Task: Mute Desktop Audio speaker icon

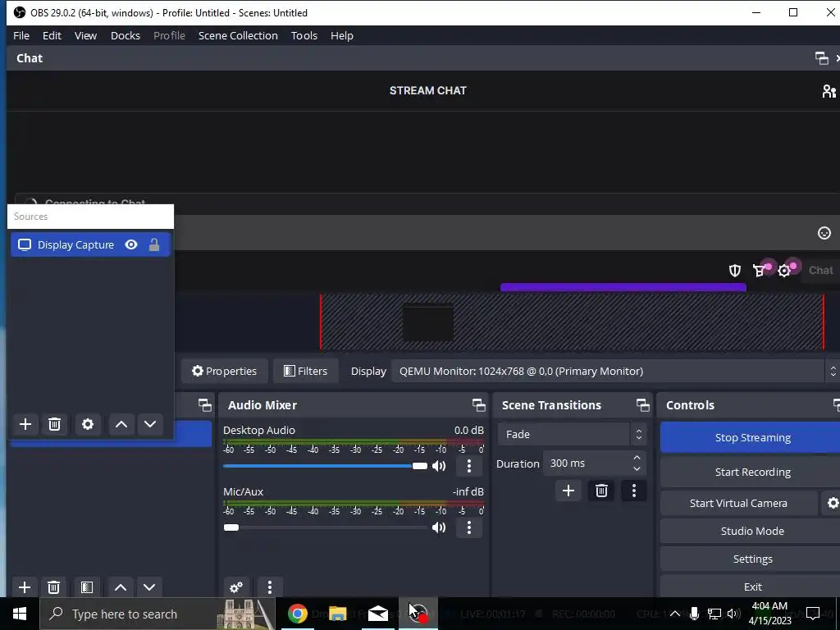Action: pyautogui.click(x=439, y=466)
